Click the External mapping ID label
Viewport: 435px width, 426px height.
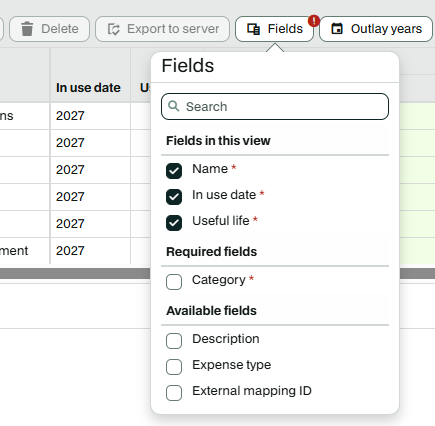pyautogui.click(x=252, y=391)
